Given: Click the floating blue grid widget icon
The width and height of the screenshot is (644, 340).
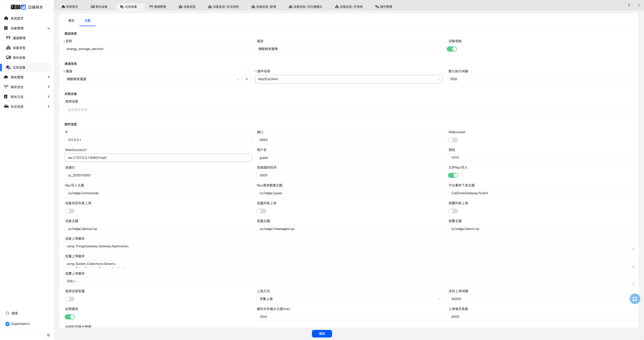Looking at the screenshot, I should 635,299.
